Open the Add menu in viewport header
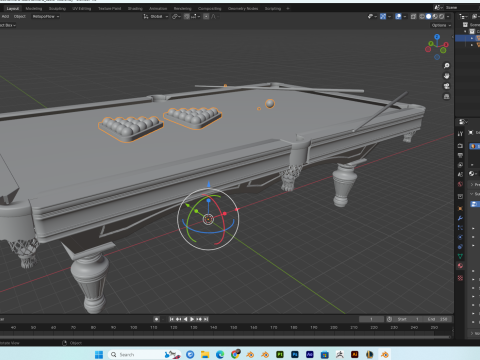 pyautogui.click(x=6, y=16)
